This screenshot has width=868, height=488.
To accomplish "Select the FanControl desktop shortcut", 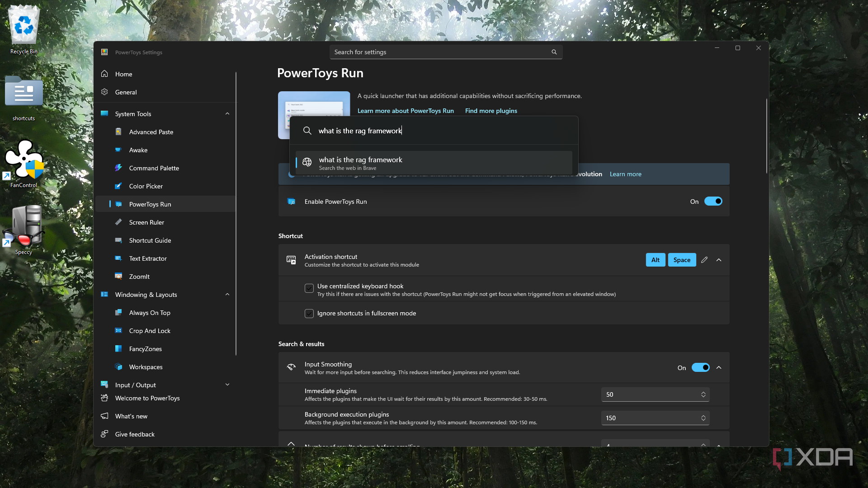I will (24, 164).
